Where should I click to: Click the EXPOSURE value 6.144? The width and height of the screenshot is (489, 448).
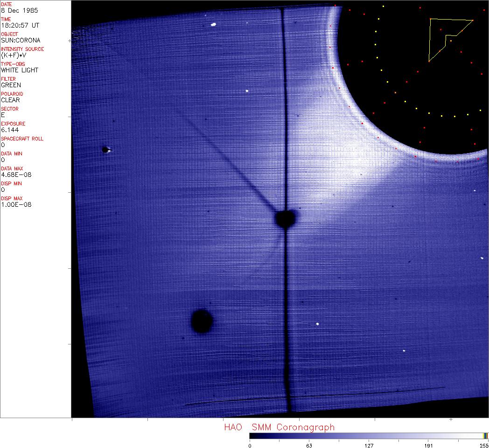tap(9, 130)
